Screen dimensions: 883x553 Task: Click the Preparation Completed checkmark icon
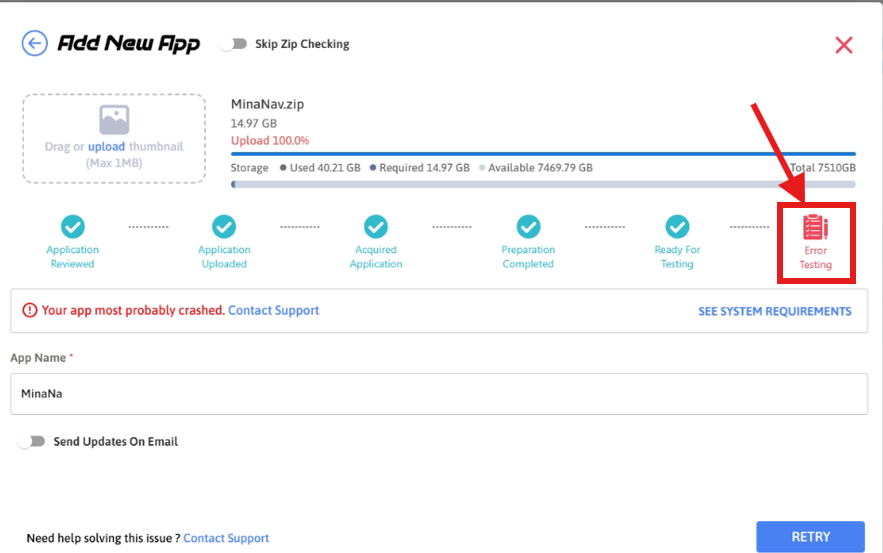coord(528,227)
